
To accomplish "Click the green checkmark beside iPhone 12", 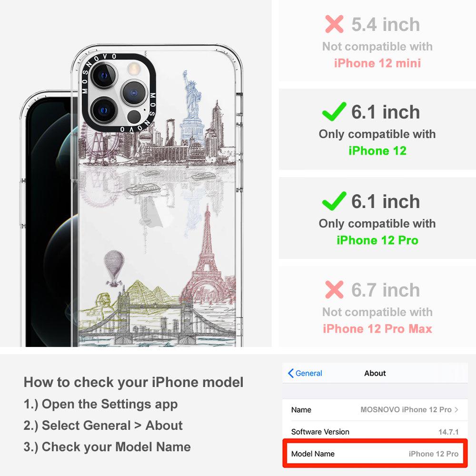I will tap(334, 111).
